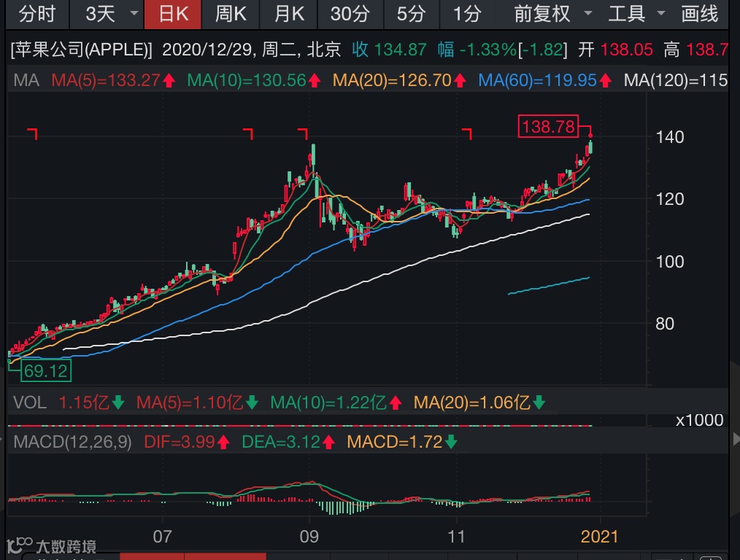Click the x1000 volume scale label
Image resolution: width=740 pixels, height=560 pixels.
click(x=699, y=420)
